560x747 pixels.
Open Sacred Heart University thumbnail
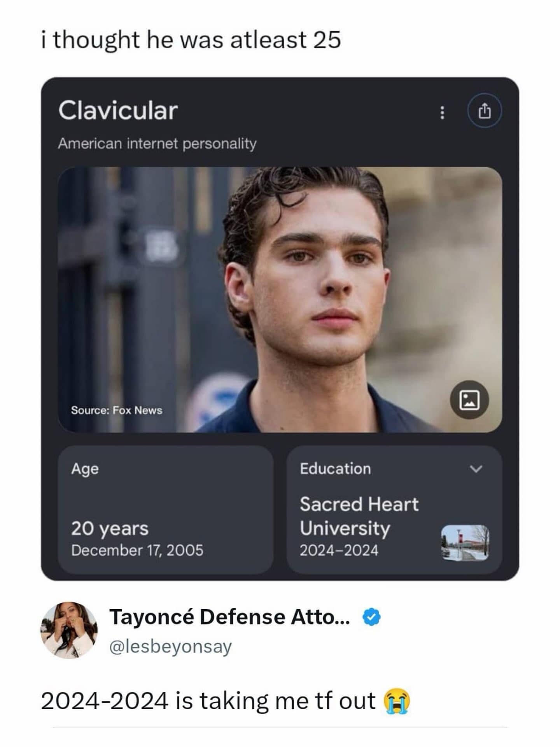465,542
